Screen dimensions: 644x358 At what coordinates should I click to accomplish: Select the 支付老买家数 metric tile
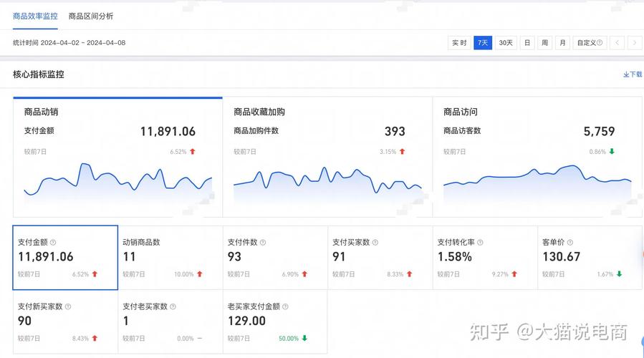pyautogui.click(x=170, y=322)
